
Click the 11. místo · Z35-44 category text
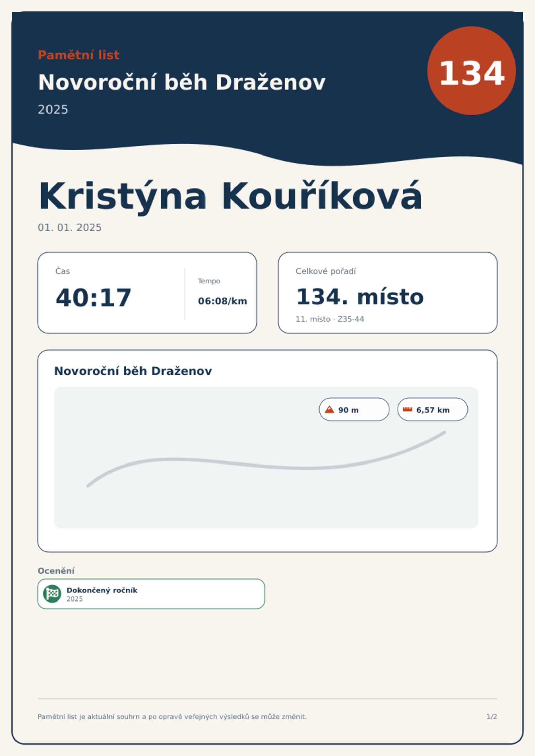(330, 319)
